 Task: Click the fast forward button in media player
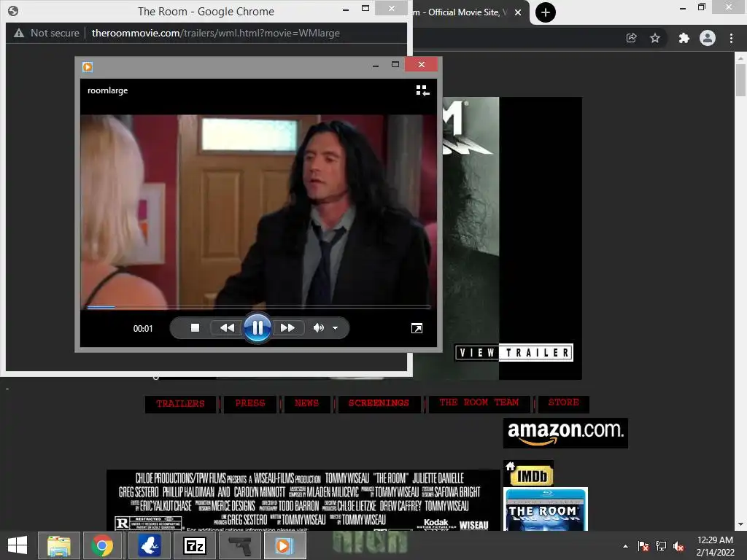[287, 327]
